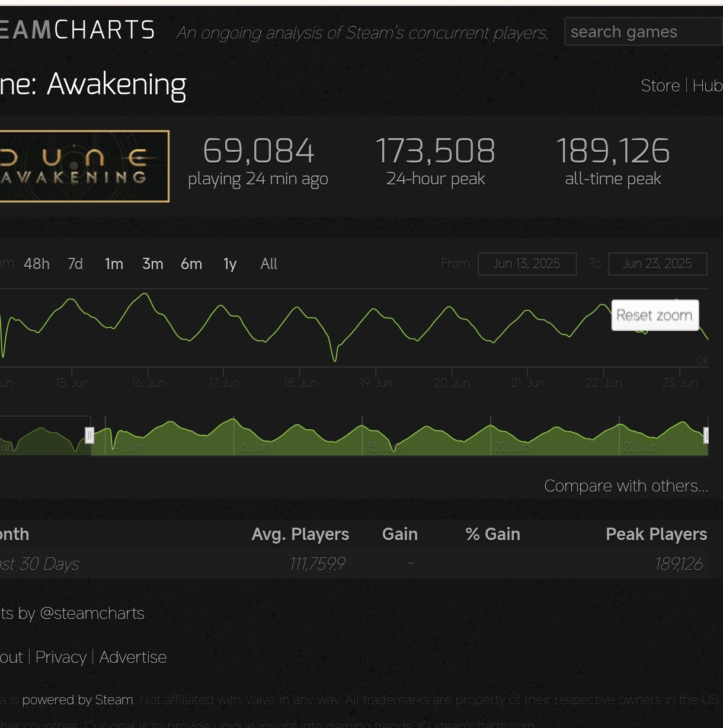Click the Dune: Awakening page title
Image resolution: width=723 pixels, height=728 pixels.
pos(93,84)
